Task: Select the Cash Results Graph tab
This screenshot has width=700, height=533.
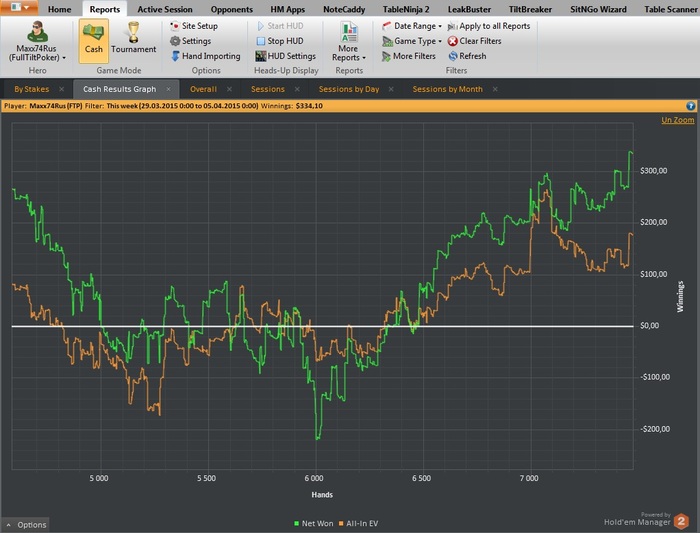Action: point(120,89)
